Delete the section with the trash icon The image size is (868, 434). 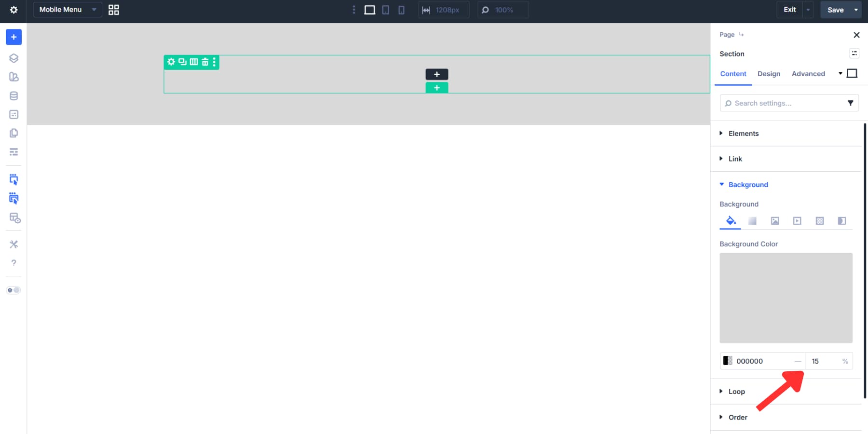pos(204,62)
